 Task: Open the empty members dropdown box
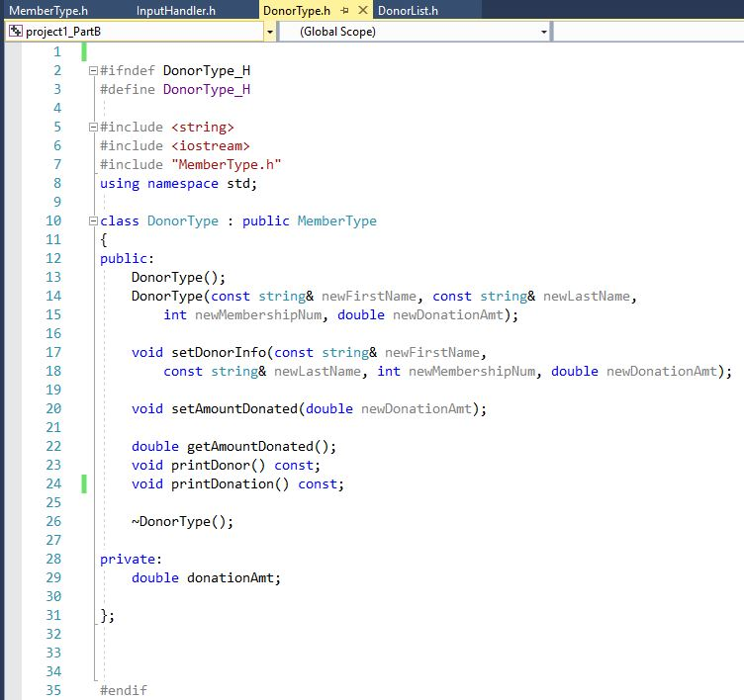648,32
